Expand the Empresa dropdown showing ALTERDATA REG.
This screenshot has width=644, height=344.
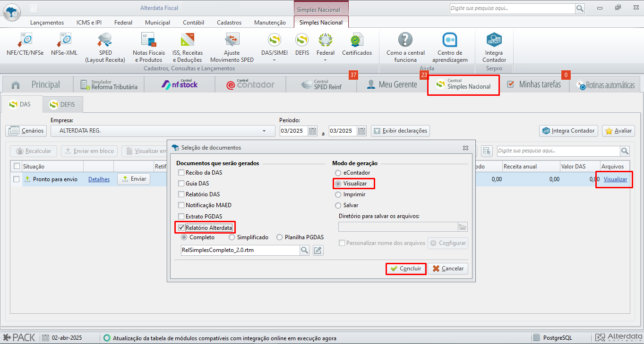[x=264, y=131]
